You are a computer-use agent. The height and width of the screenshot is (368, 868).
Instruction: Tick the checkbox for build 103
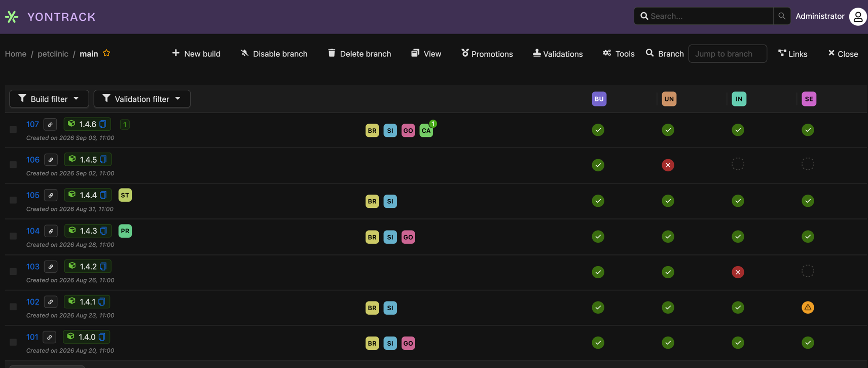[13, 272]
